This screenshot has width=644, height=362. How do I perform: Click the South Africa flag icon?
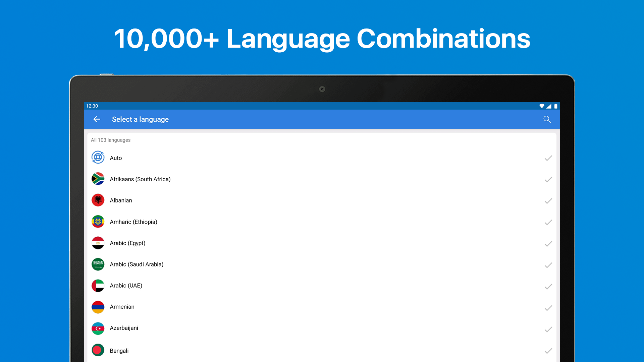click(x=98, y=179)
